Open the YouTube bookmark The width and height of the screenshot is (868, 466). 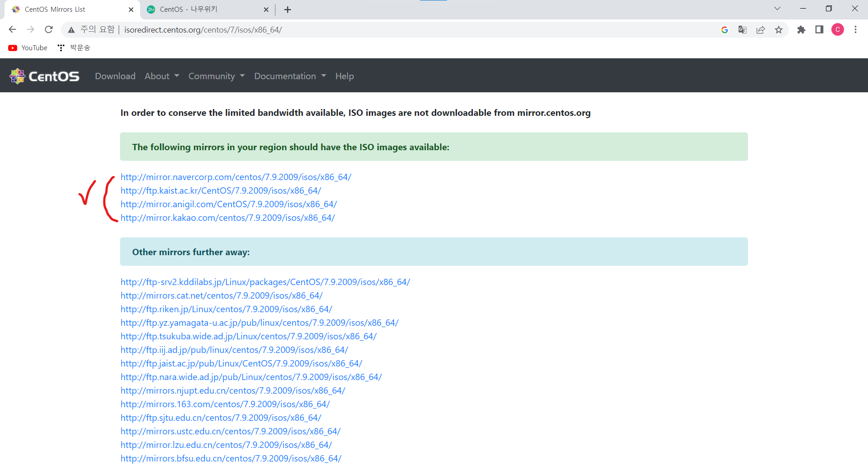point(28,48)
